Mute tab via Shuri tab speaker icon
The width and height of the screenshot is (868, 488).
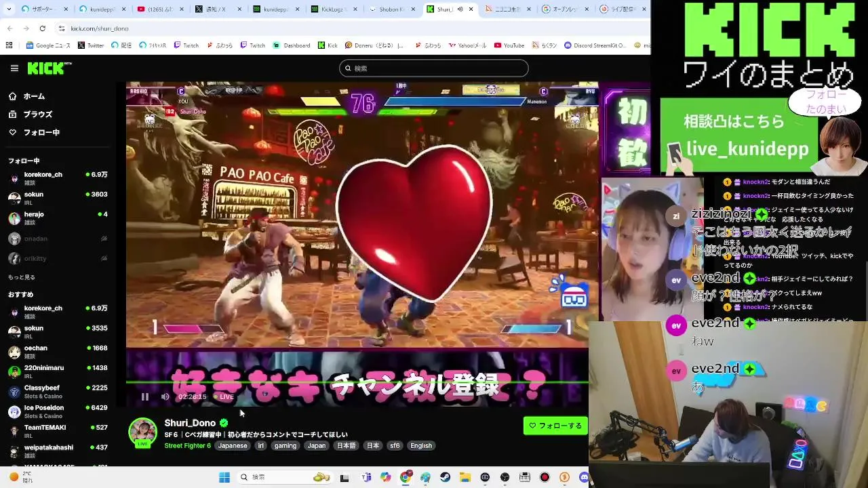(460, 9)
